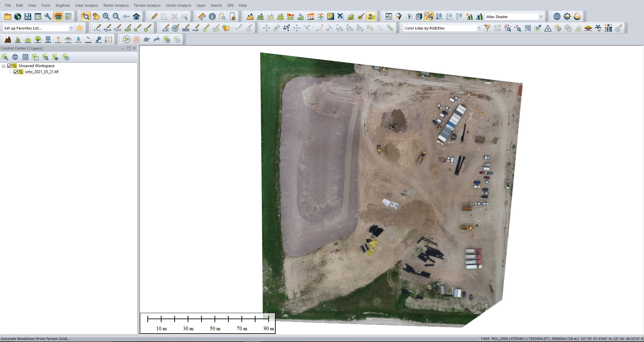Select the Pan hand tool
The height and width of the screenshot is (342, 644).
(96, 16)
